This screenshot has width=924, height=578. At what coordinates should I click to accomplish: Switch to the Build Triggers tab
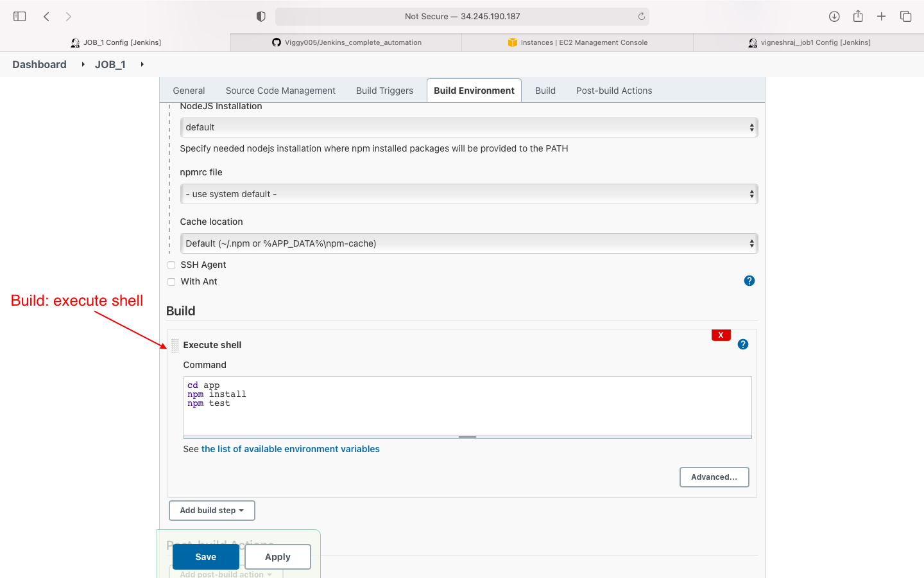coord(384,91)
